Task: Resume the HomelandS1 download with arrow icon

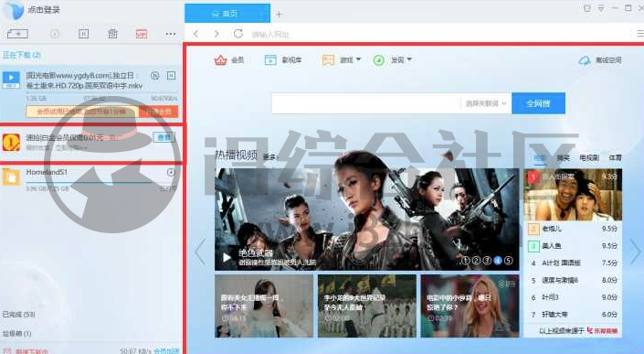Action: pos(171,172)
